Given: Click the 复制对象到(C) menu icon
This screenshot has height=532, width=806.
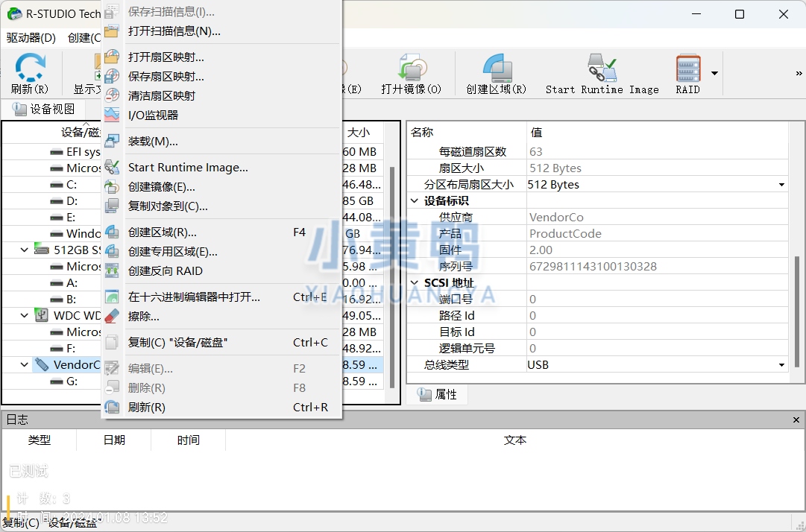Looking at the screenshot, I should [112, 206].
